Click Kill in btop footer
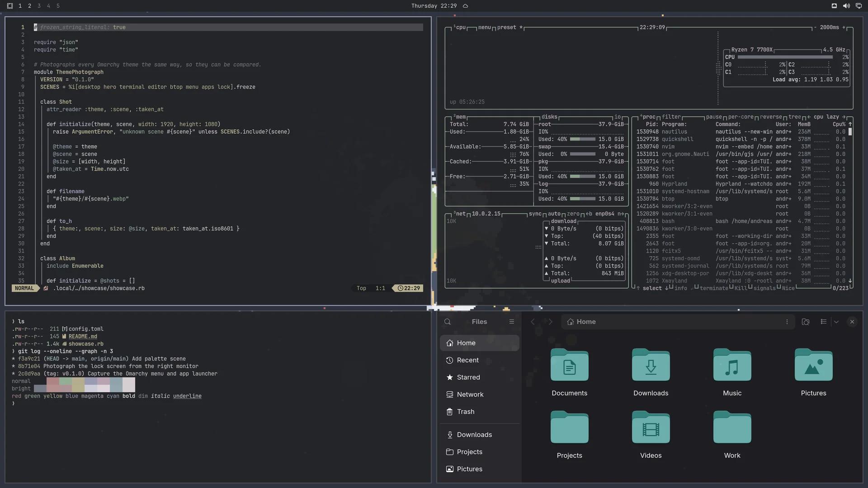Screen dimensions: 868x488 741,288
